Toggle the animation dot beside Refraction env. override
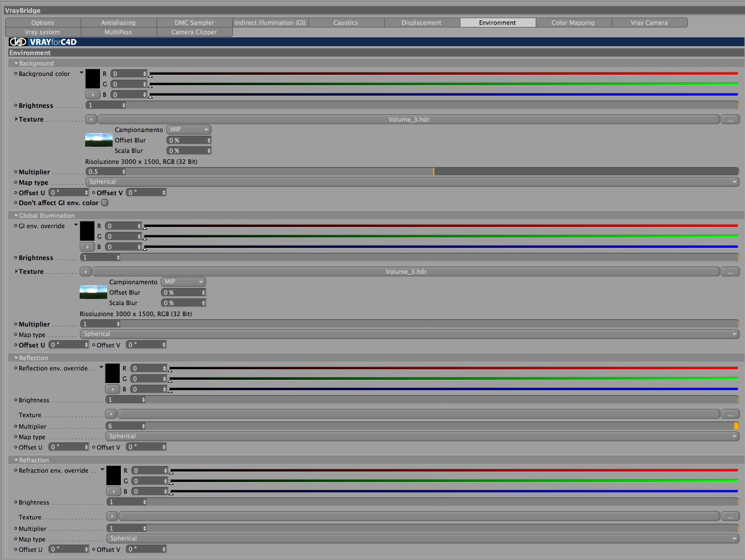 pyautogui.click(x=15, y=470)
